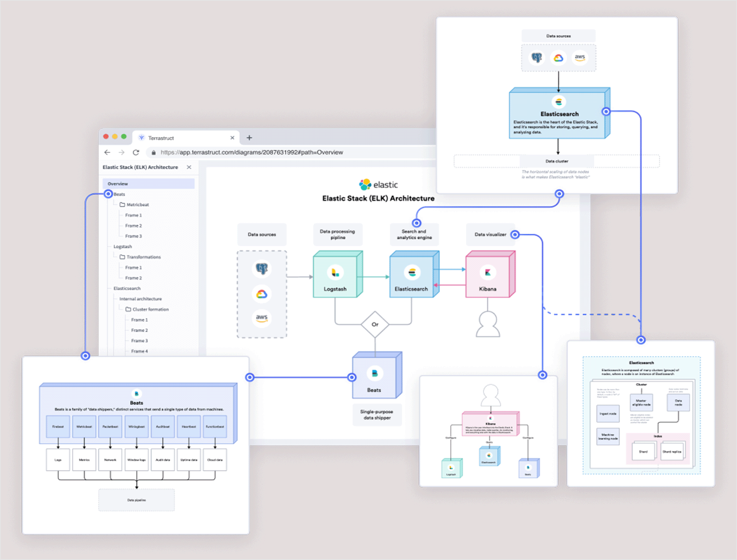This screenshot has width=737, height=560.
Task: Click the Single-purpose data shipper label
Action: (x=377, y=415)
